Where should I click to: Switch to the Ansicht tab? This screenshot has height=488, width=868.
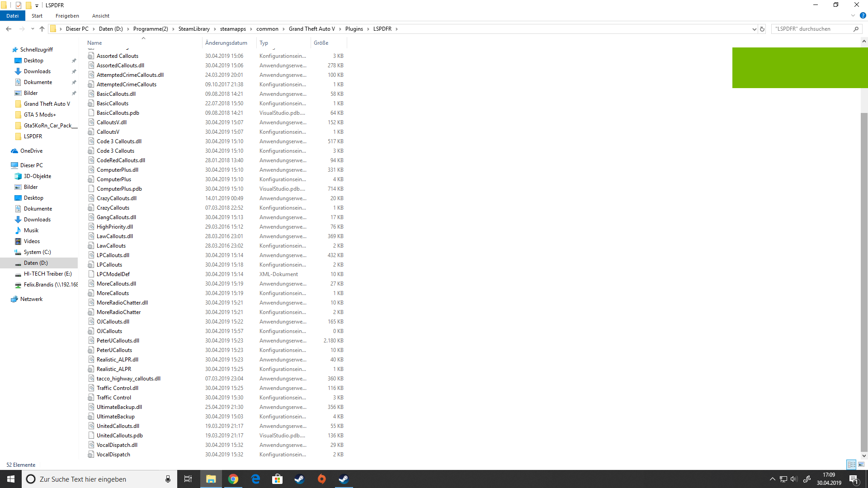click(x=100, y=16)
